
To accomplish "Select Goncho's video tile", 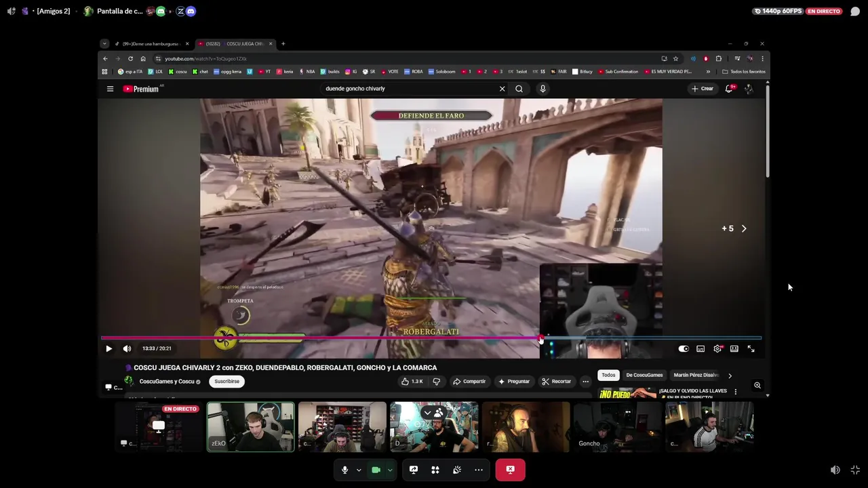I will (617, 427).
